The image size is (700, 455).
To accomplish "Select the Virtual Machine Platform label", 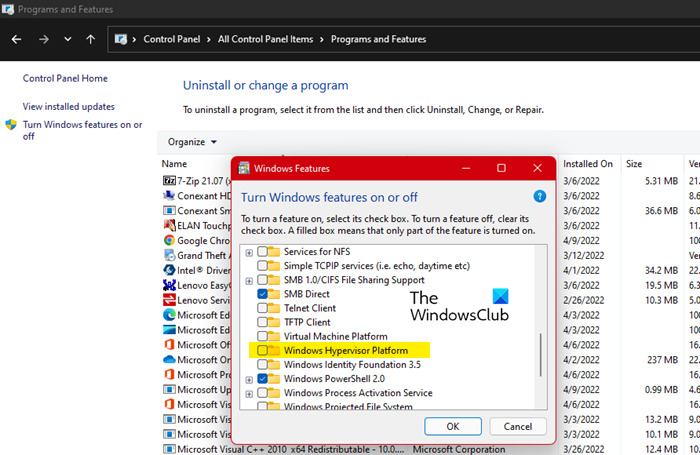I will pos(336,336).
